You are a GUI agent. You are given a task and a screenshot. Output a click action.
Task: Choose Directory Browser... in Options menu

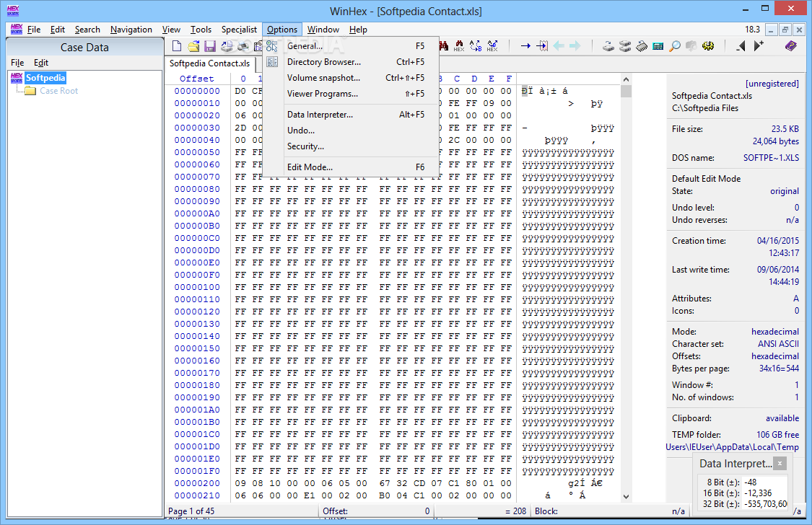[351, 62]
